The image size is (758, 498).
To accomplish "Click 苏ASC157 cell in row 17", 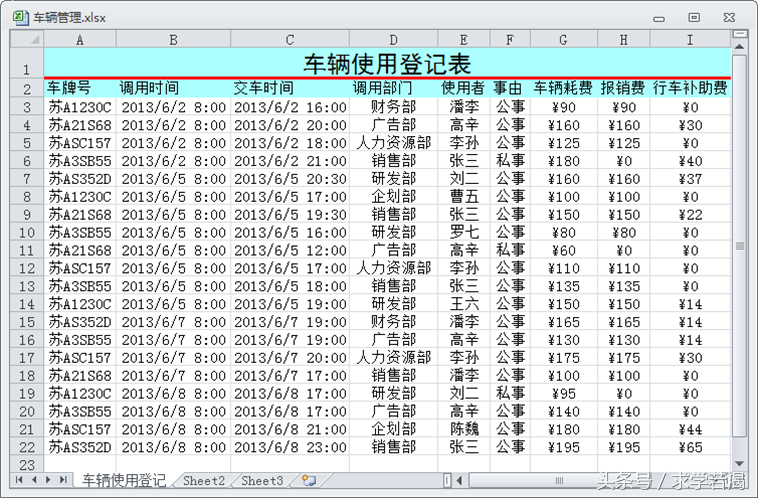I will click(x=80, y=358).
